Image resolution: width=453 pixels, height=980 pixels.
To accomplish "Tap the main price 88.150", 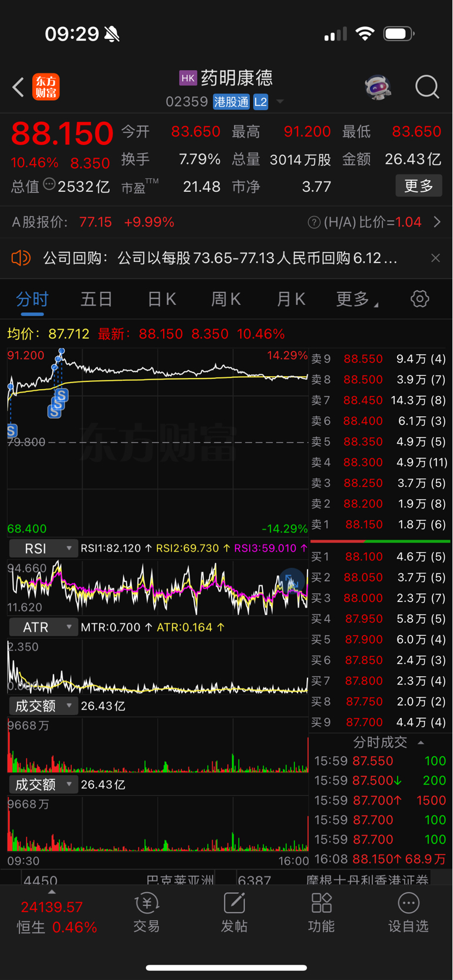I will click(62, 134).
